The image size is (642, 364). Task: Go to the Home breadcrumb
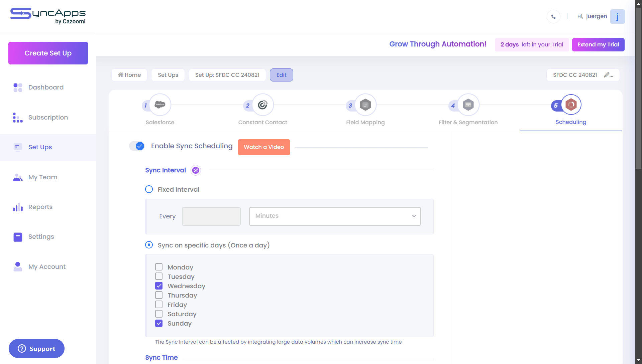(129, 75)
